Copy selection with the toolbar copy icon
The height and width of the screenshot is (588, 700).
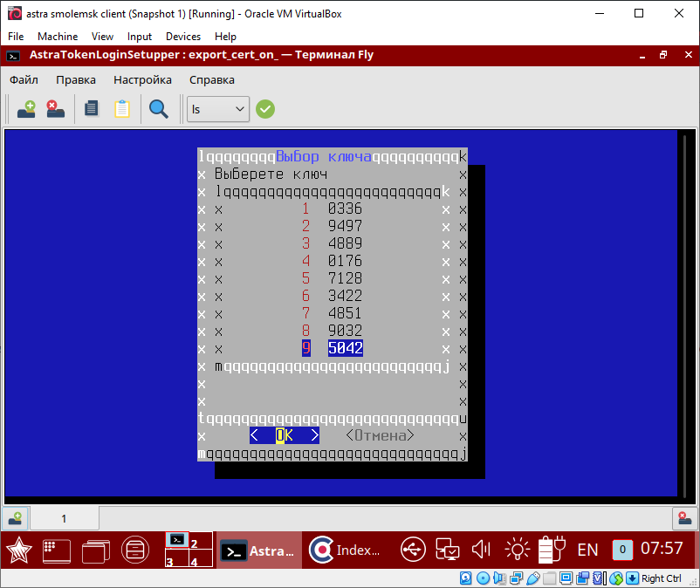(x=92, y=109)
